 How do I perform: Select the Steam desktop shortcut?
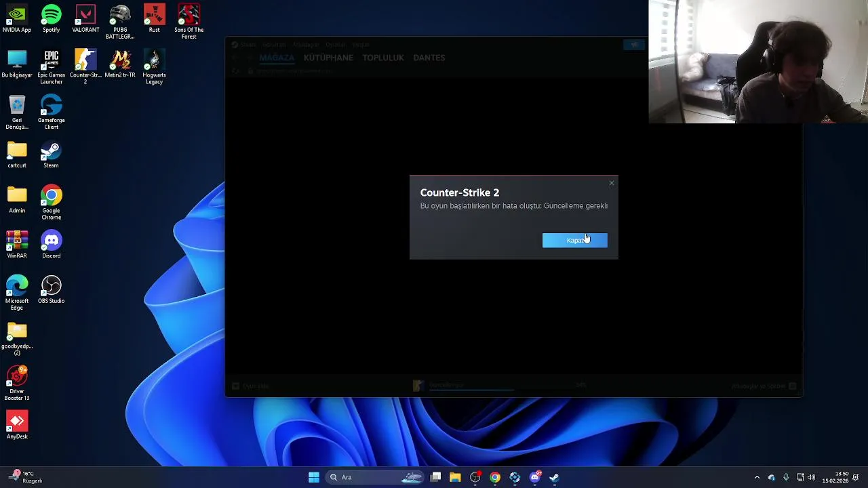click(x=51, y=155)
